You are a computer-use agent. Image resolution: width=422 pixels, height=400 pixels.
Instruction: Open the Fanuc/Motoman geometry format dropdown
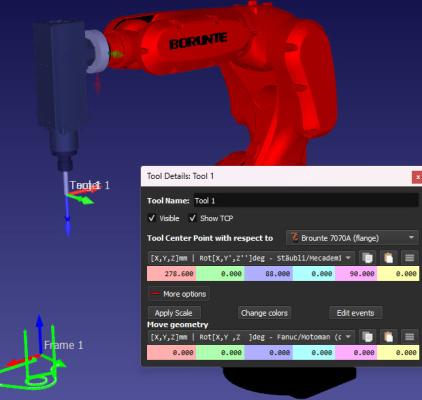[250, 337]
